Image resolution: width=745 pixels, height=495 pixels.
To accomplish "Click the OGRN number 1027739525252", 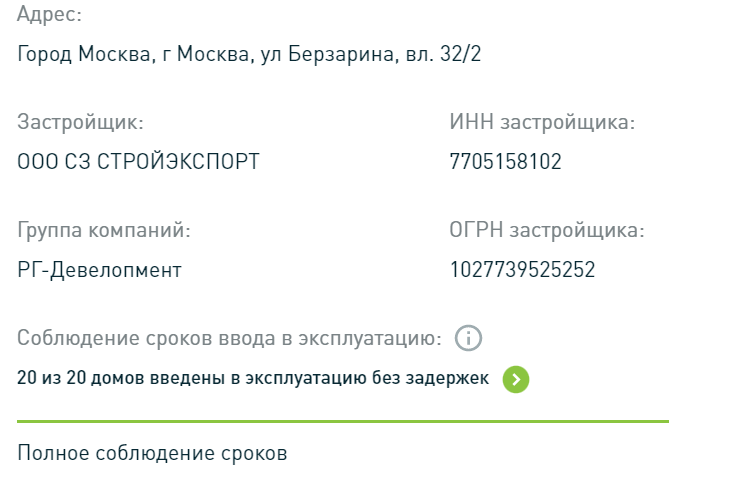I will pyautogui.click(x=522, y=270).
